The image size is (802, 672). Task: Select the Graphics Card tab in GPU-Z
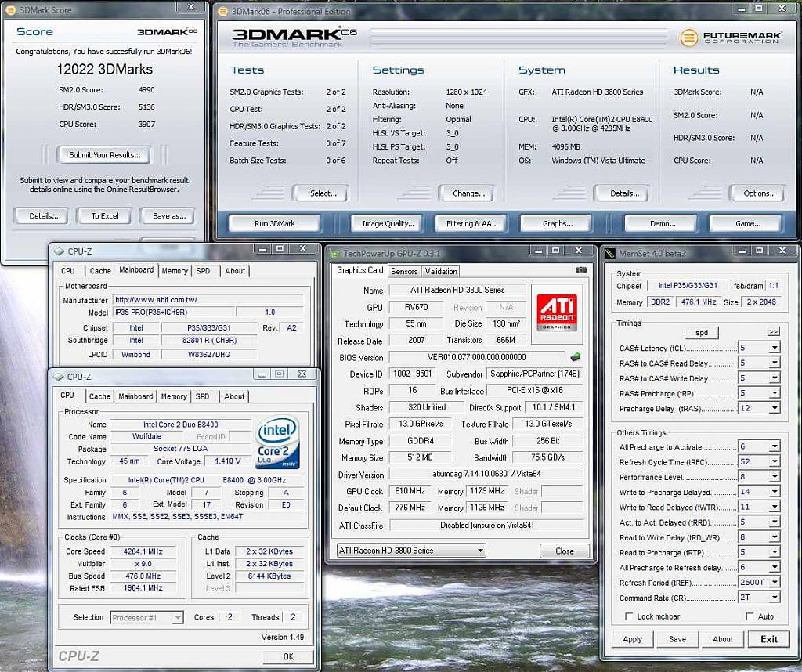coord(360,270)
